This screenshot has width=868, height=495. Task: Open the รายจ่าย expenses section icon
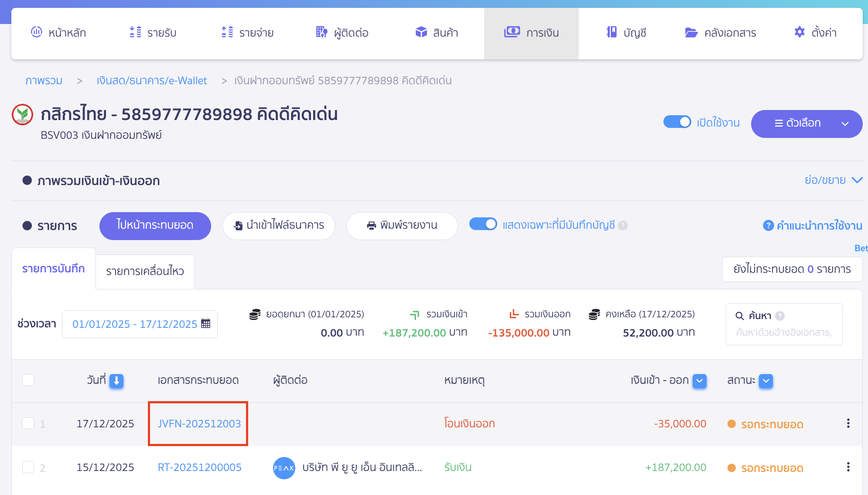click(226, 32)
